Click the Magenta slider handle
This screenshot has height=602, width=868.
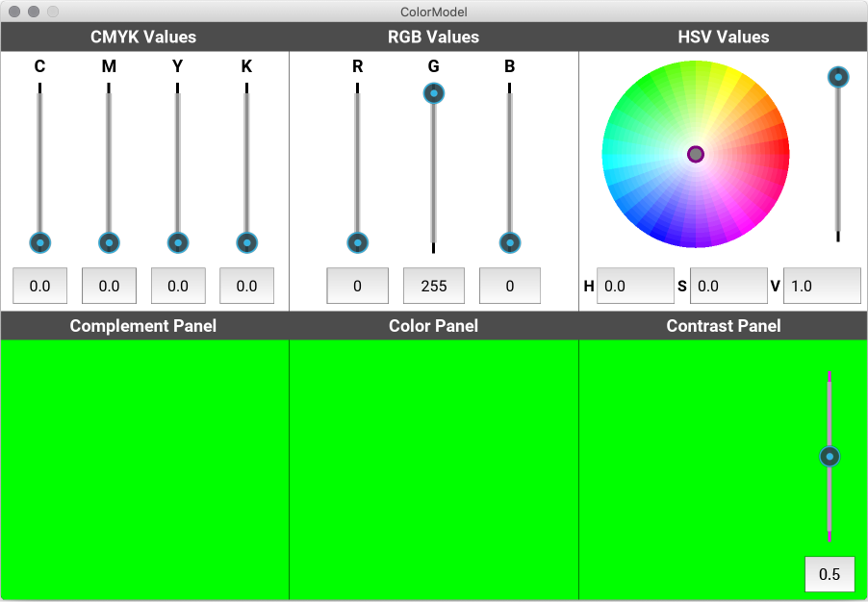[x=109, y=243]
